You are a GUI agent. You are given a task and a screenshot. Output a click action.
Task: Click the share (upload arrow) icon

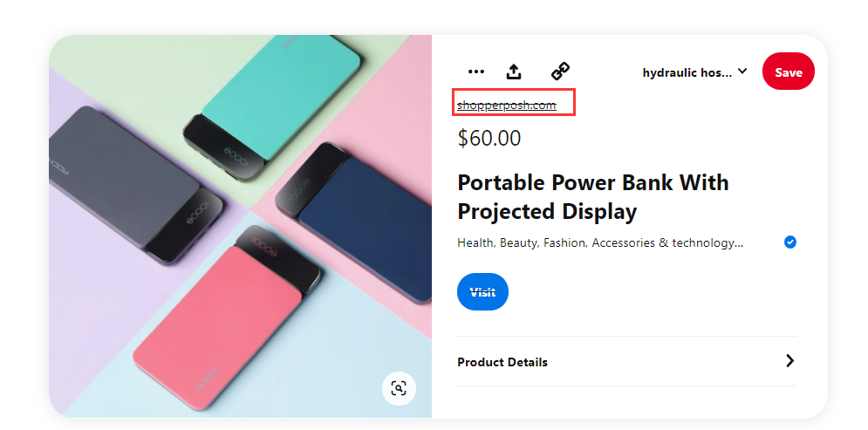(514, 72)
